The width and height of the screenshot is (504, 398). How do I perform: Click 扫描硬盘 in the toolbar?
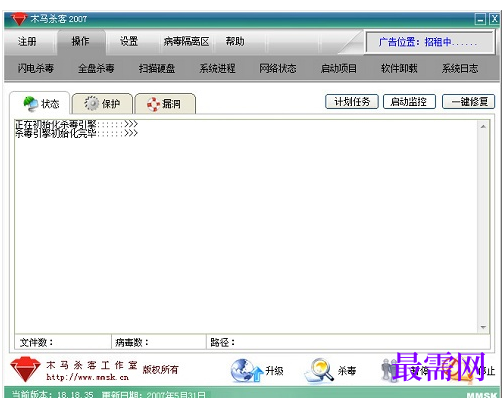157,69
